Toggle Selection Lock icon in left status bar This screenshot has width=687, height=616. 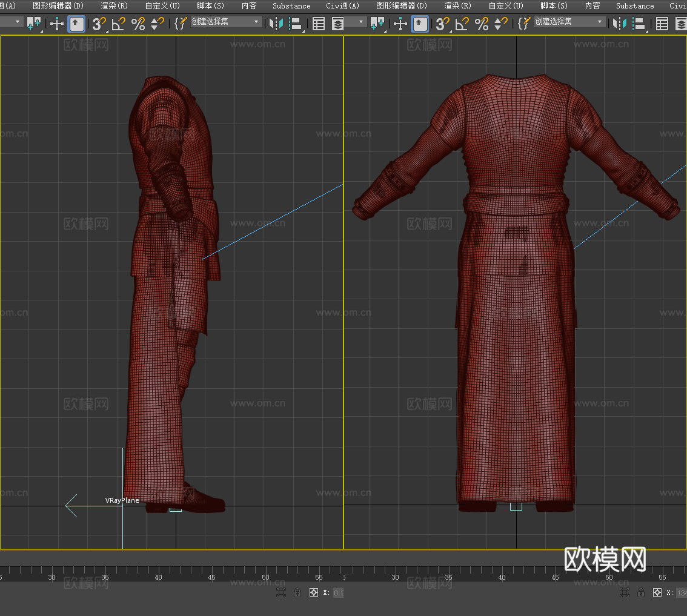[x=297, y=593]
